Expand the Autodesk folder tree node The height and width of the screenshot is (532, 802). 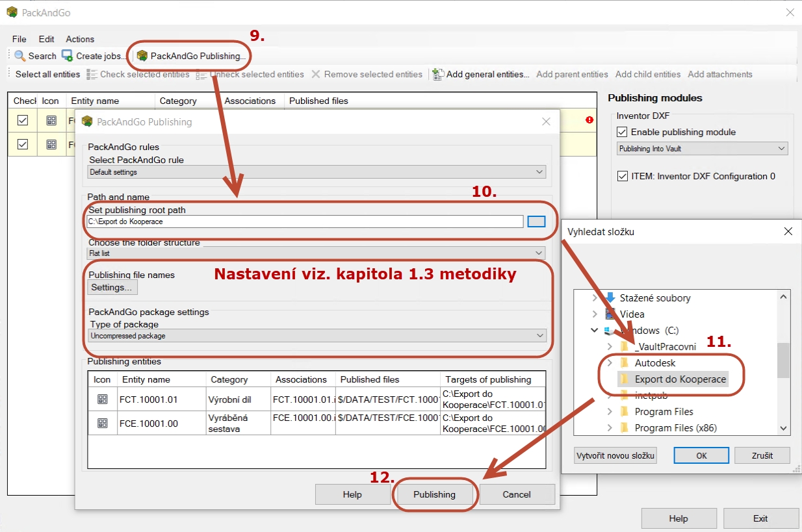609,363
